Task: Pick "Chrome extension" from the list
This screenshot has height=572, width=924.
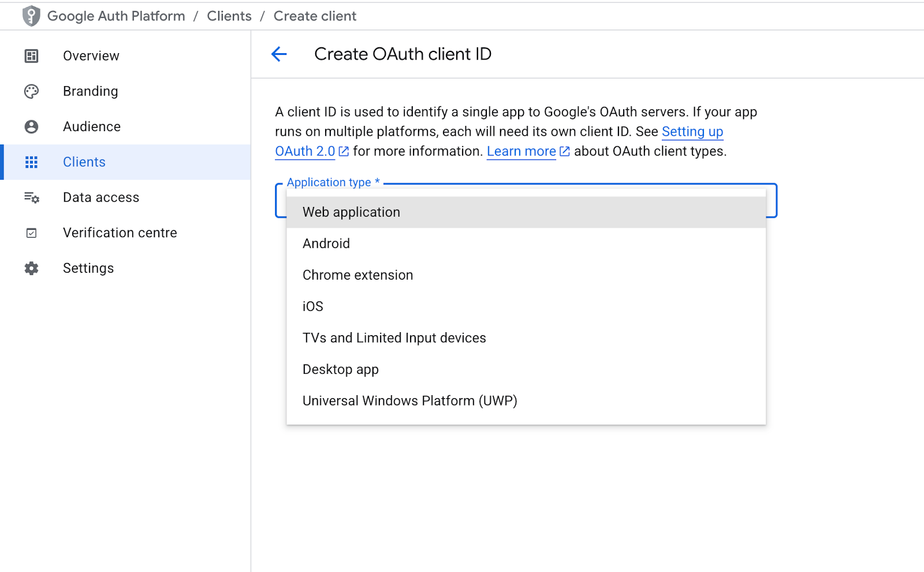Action: click(x=357, y=275)
